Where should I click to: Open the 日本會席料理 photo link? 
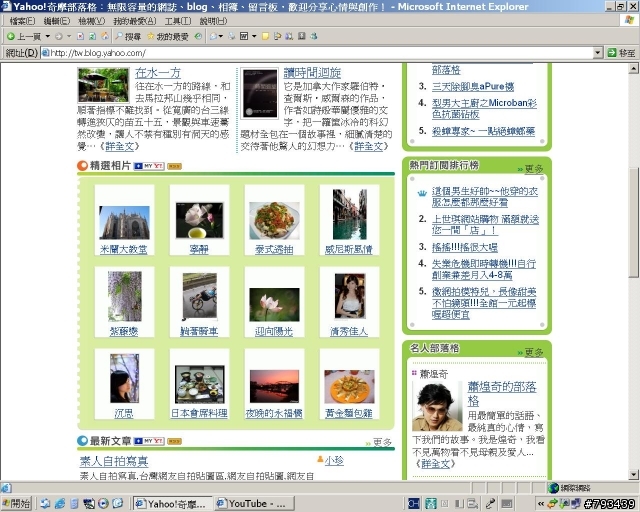point(199,413)
